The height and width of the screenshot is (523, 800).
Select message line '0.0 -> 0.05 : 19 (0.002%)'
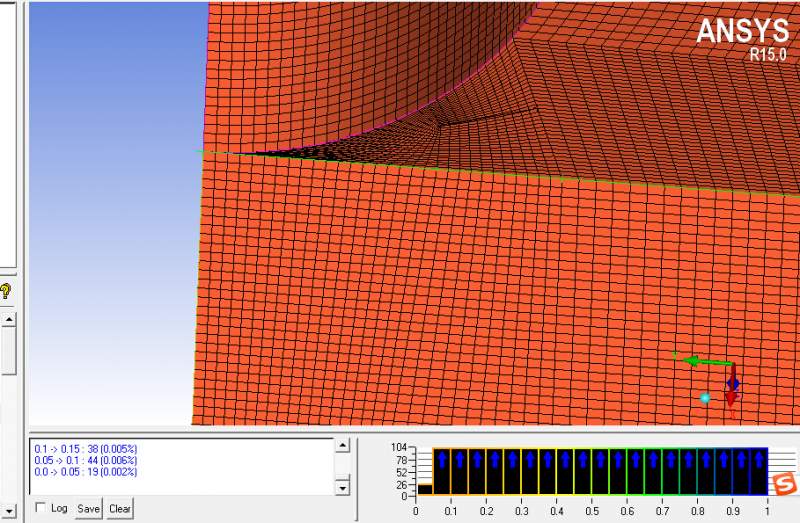(x=86, y=472)
